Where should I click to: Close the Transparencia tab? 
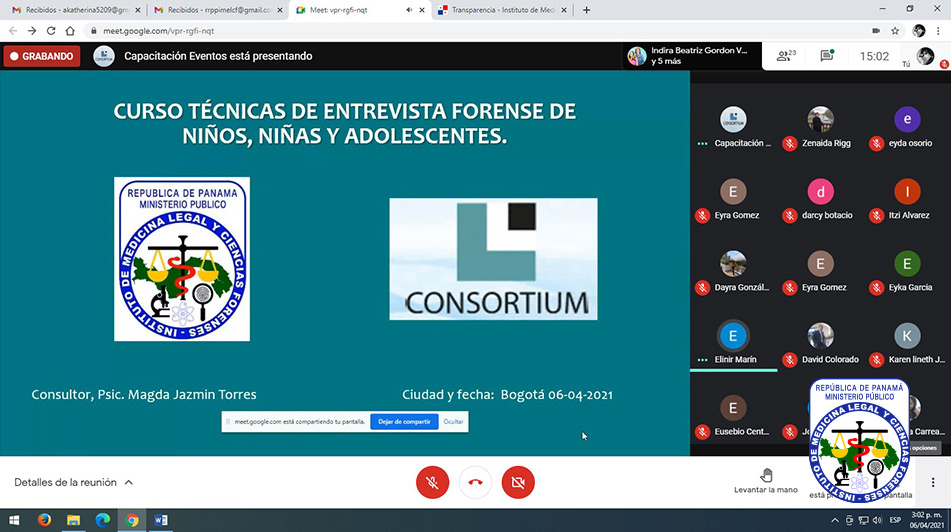pyautogui.click(x=563, y=10)
